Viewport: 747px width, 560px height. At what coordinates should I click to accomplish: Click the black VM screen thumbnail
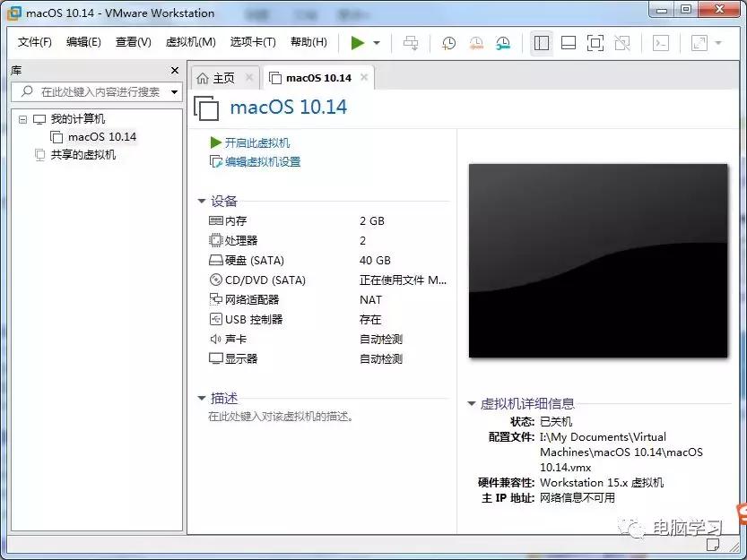coord(598,261)
